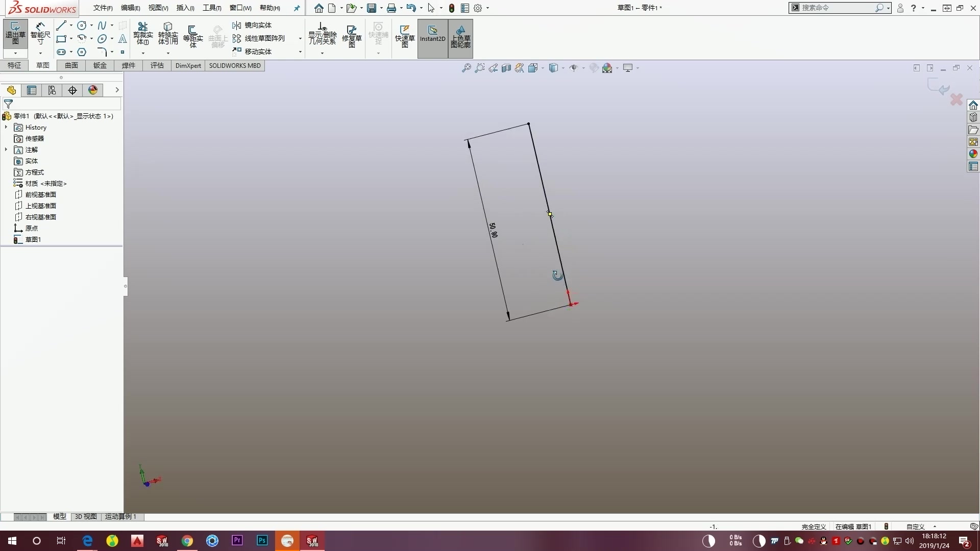Image resolution: width=980 pixels, height=551 pixels.
Task: Click the Sketch Fillet tool icon
Action: pos(102,51)
